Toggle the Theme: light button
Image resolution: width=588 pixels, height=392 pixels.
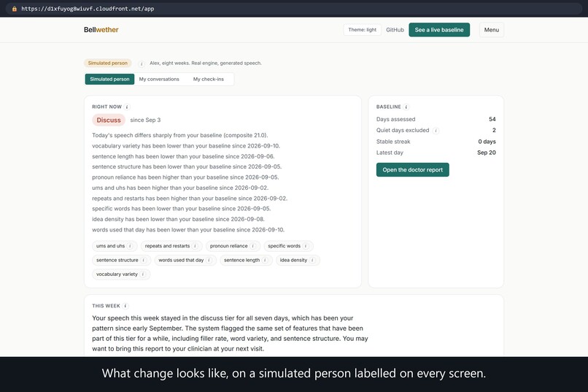coord(362,30)
